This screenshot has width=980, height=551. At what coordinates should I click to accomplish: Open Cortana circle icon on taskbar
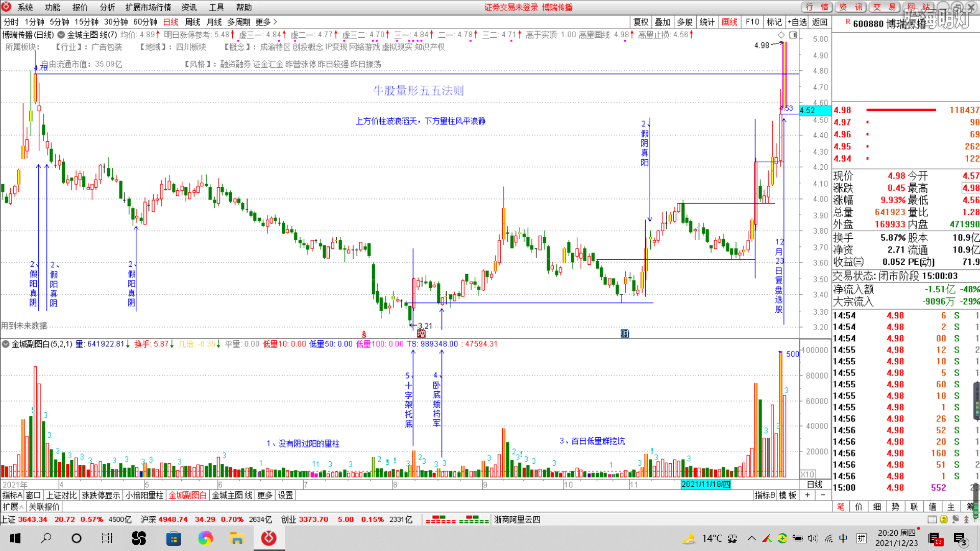77,538
